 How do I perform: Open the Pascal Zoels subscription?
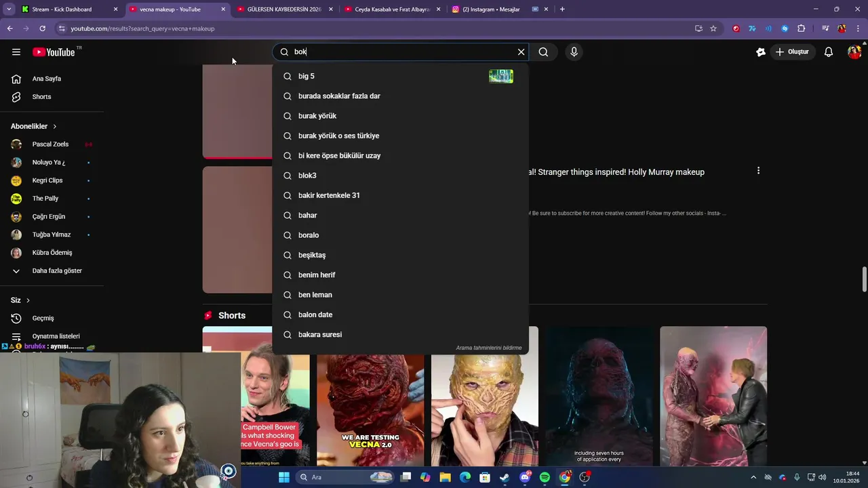[x=52, y=144]
